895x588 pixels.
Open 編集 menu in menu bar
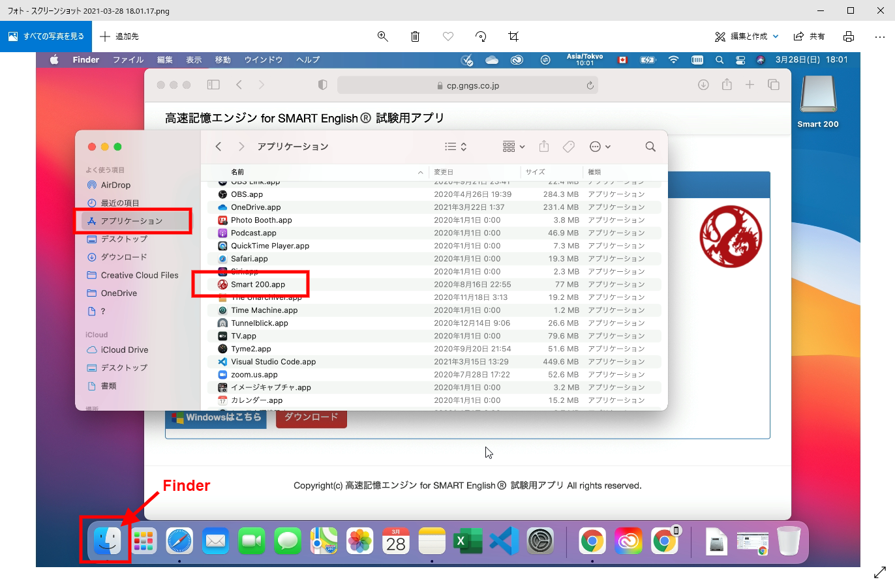point(165,60)
